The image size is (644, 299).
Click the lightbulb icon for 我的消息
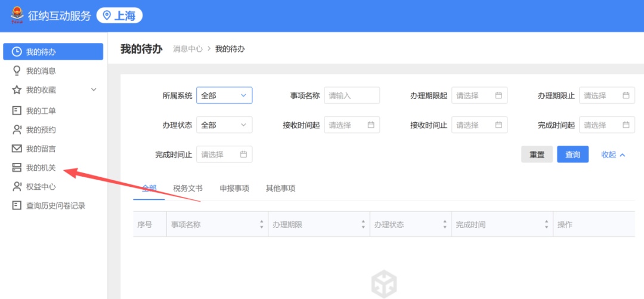(x=17, y=70)
